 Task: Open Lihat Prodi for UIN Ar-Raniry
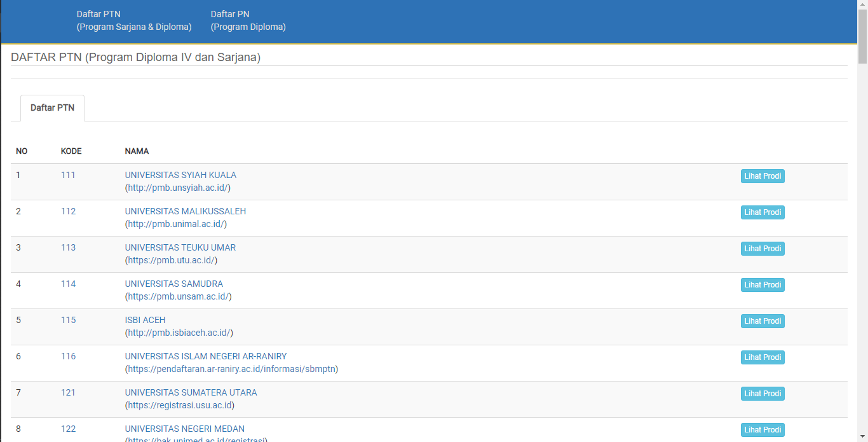tap(763, 357)
